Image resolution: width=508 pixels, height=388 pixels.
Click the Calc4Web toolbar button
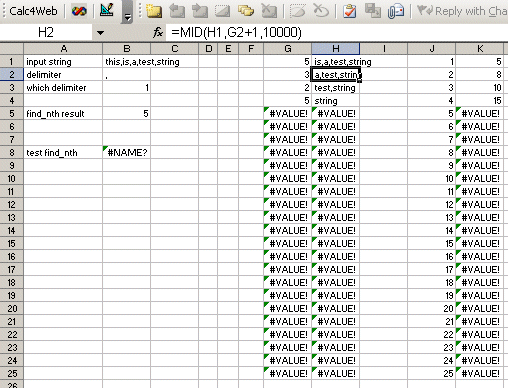tap(33, 11)
